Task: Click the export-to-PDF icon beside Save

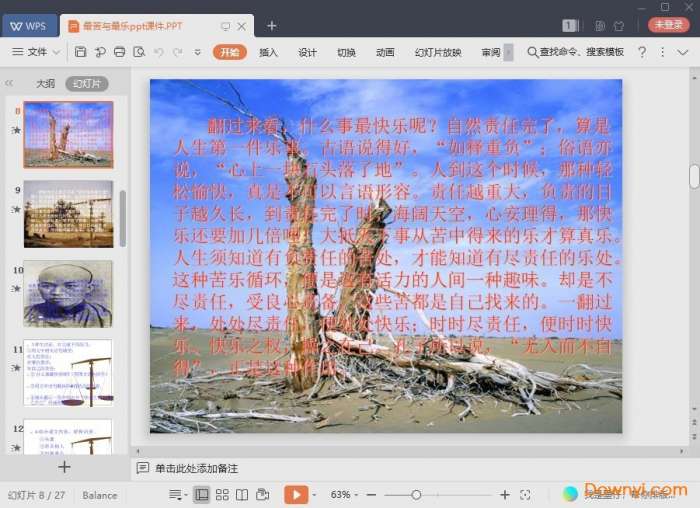Action: (100, 52)
